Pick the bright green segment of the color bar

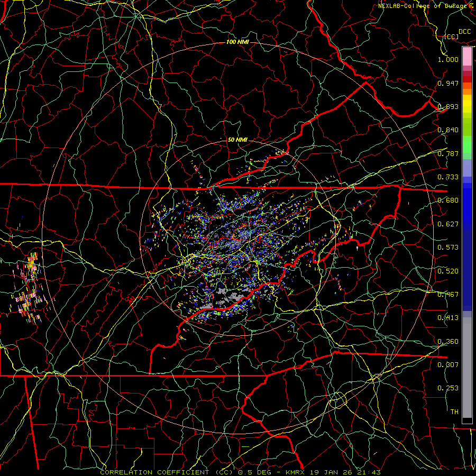tap(467, 144)
